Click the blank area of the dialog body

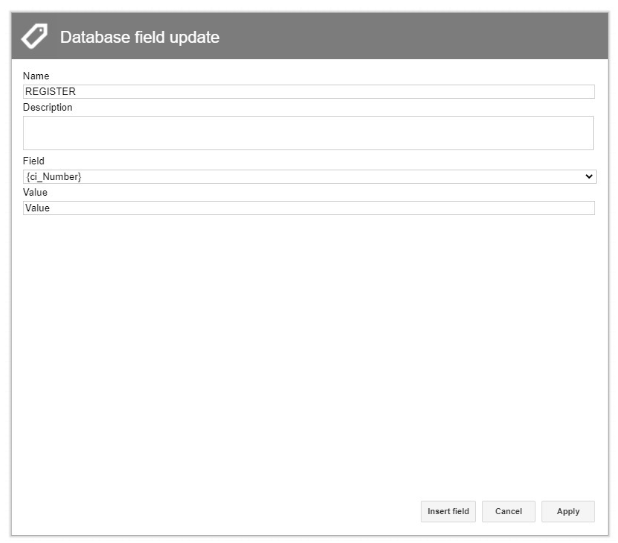point(309,355)
